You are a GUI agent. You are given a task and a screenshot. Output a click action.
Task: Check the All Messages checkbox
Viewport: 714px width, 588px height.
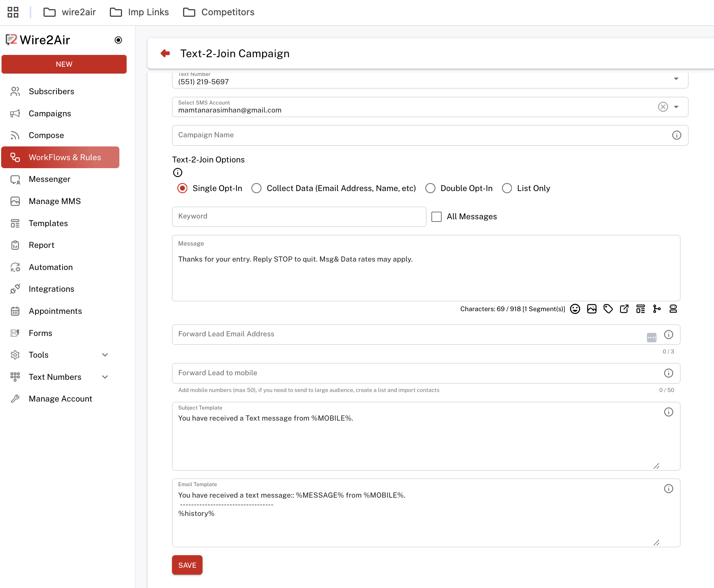point(436,217)
